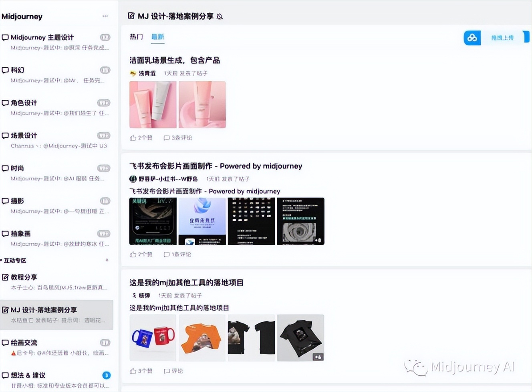This screenshot has width=532, height=392.
Task: Open the dark gold swirl 飞书 thumbnail
Action: [153, 221]
